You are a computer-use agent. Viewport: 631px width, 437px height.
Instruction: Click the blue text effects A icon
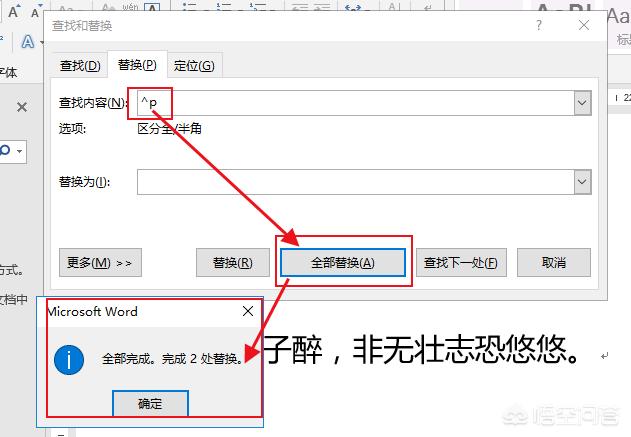coord(28,42)
